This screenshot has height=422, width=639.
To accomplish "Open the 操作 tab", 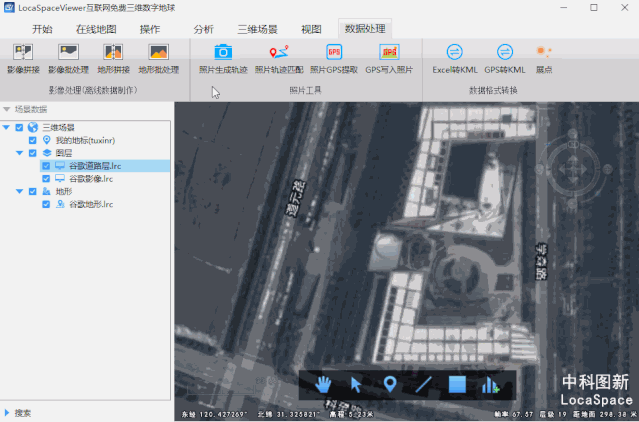I will (x=150, y=29).
